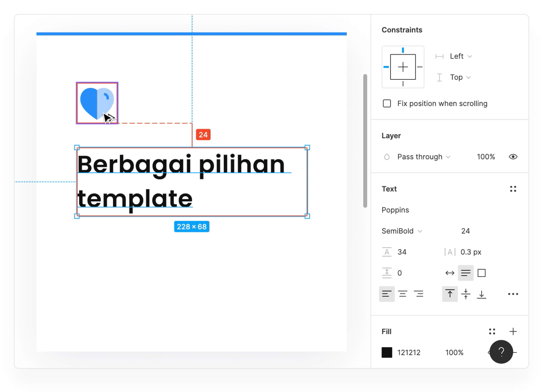Image resolution: width=543 pixels, height=392 pixels.
Task: Open Left horizontal constraint dropdown
Action: pyautogui.click(x=460, y=56)
